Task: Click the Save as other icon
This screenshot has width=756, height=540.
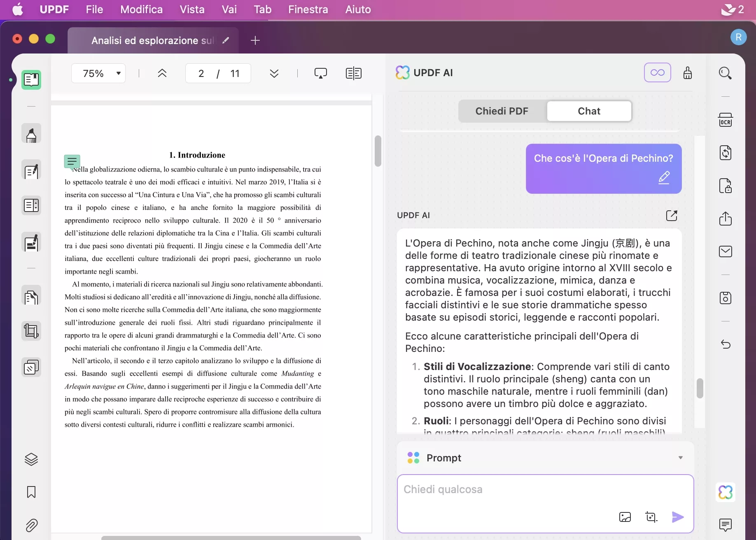Action: [726, 298]
